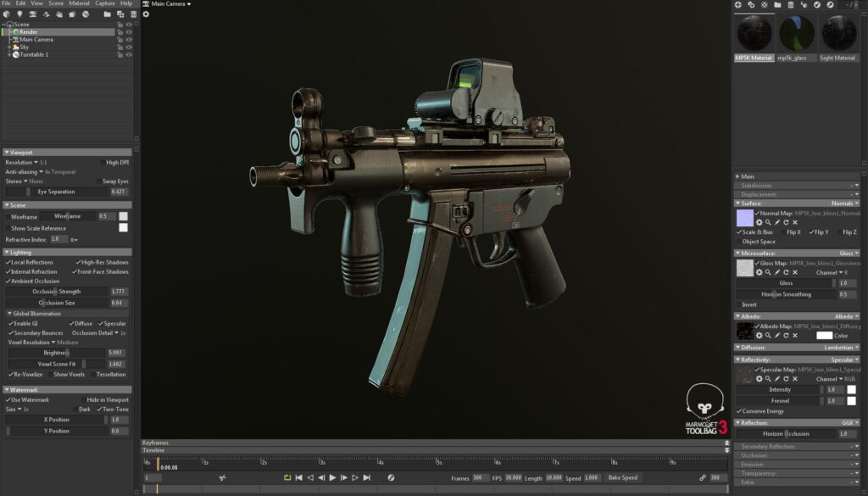Enable the Wireframe checkbox

[x=8, y=217]
